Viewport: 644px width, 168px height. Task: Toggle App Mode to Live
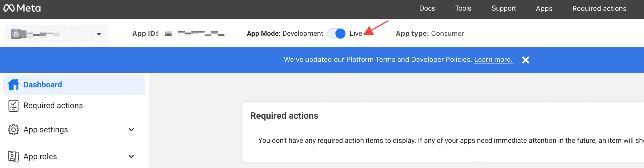336,34
